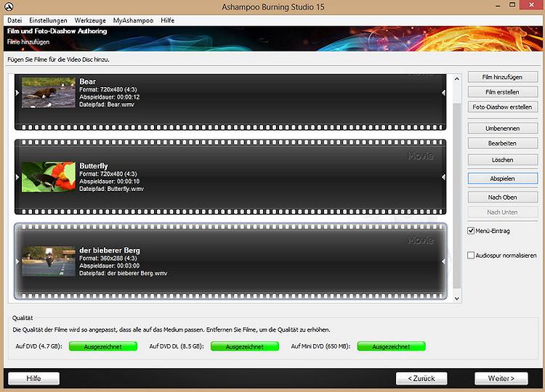
Task: Click the Nach Oben button
Action: [x=502, y=197]
